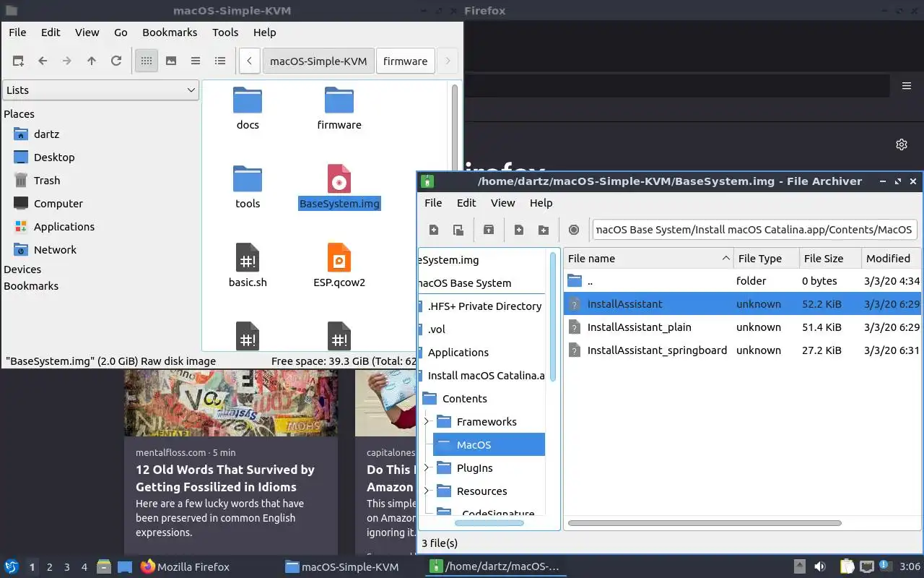
Task: Open the Lists side pane dropdown
Action: point(100,90)
